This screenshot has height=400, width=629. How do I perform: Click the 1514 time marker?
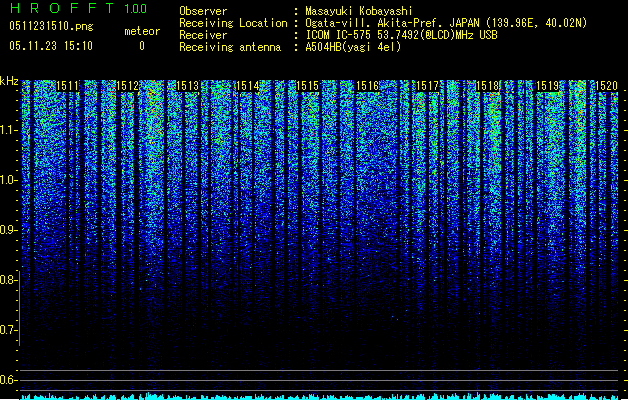tap(248, 86)
